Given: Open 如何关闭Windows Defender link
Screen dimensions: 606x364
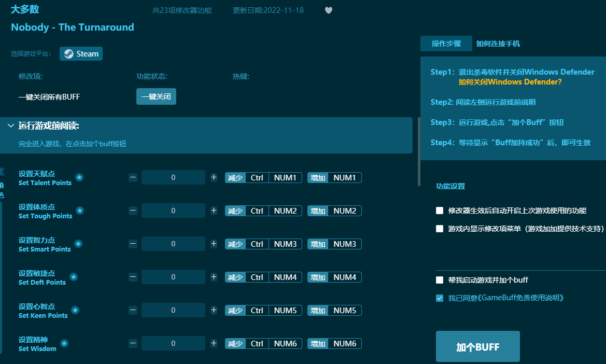Looking at the screenshot, I should (x=510, y=82).
